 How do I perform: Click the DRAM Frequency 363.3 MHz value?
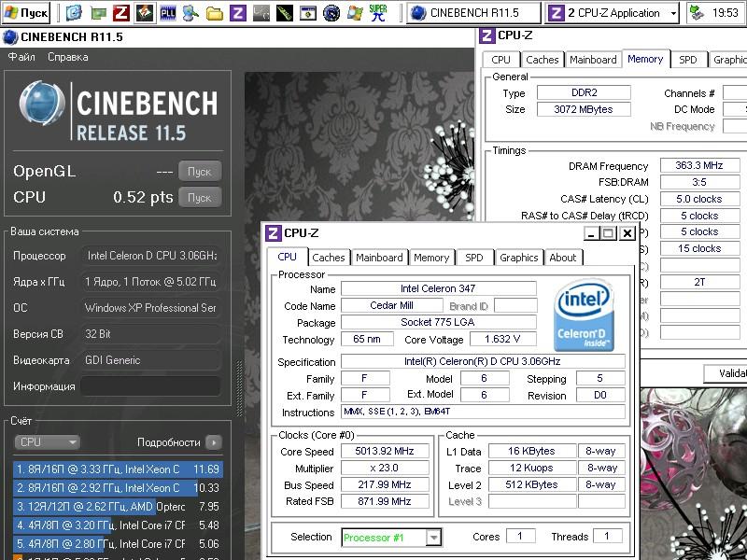(698, 166)
